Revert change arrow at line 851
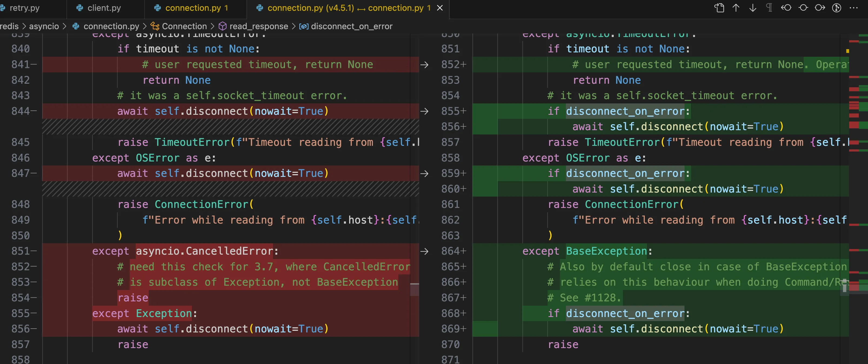This screenshot has width=868, height=364. tap(424, 251)
